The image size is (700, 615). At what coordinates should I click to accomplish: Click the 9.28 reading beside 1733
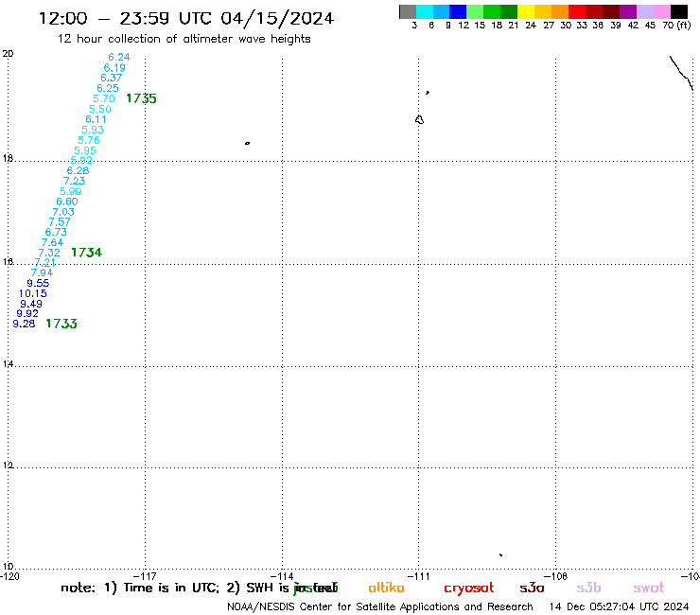pyautogui.click(x=24, y=324)
